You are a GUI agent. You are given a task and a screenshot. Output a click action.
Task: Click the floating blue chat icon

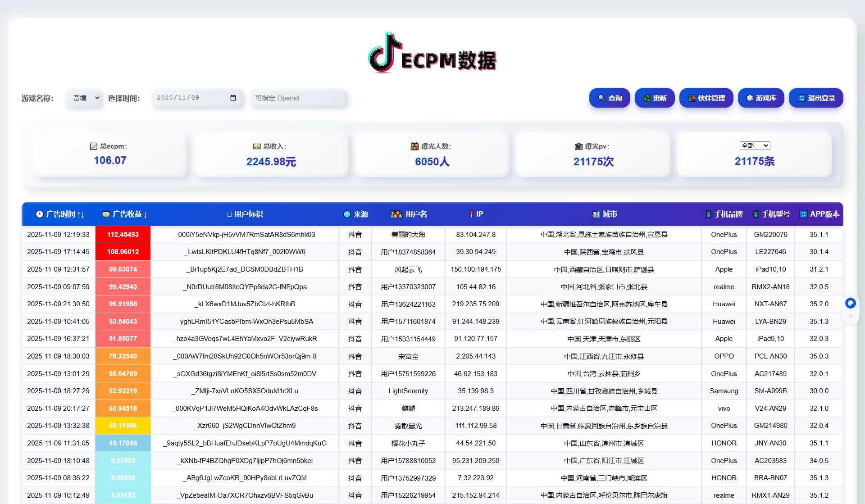[x=850, y=303]
